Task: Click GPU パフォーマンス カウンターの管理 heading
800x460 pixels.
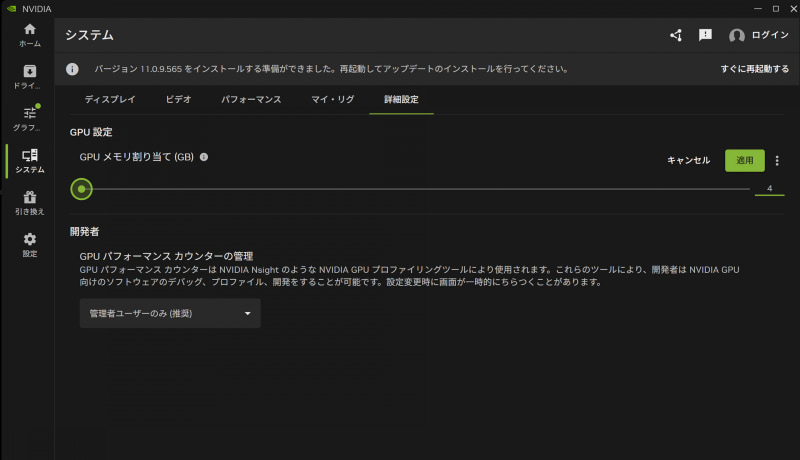Action: tap(166, 256)
